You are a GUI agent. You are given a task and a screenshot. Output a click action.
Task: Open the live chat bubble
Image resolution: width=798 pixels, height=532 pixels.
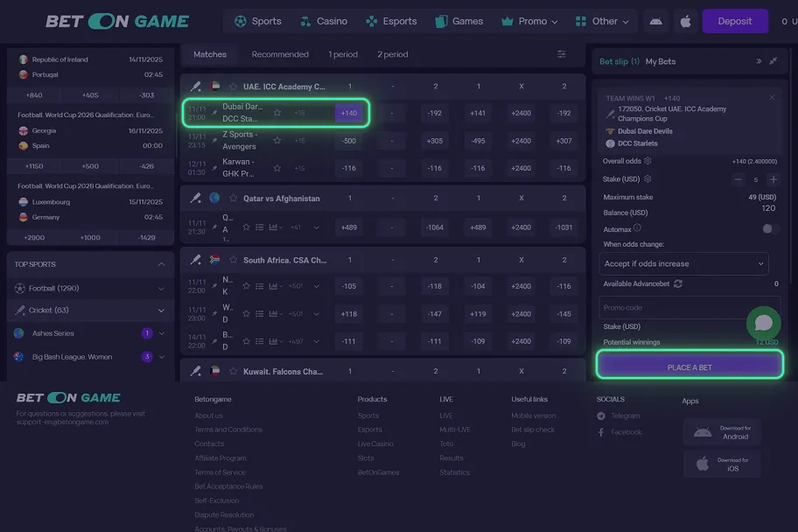(763, 323)
